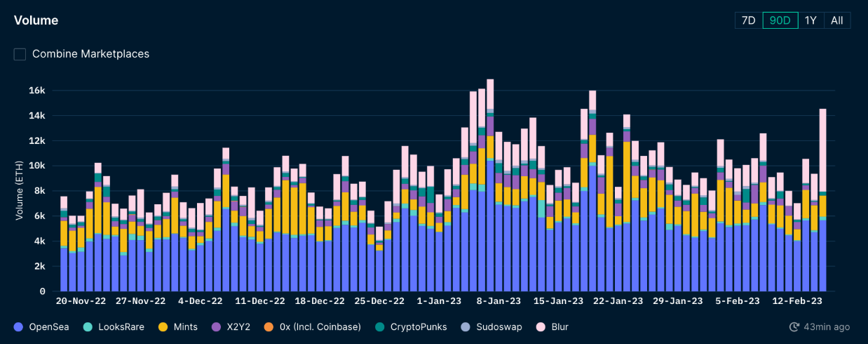The height and width of the screenshot is (344, 868).
Task: Click the CryptoPunks legend dot
Action: click(379, 327)
